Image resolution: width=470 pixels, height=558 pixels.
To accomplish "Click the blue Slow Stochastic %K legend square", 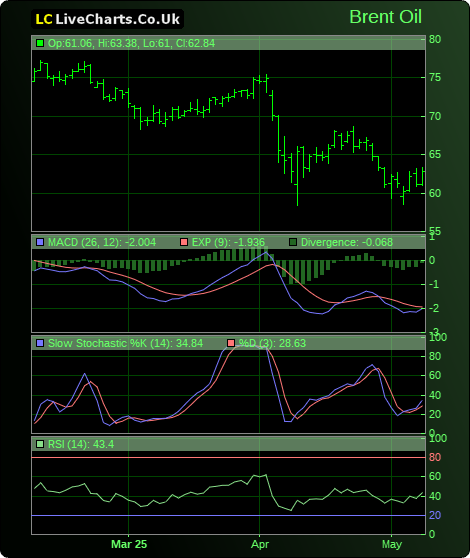I will (40, 343).
